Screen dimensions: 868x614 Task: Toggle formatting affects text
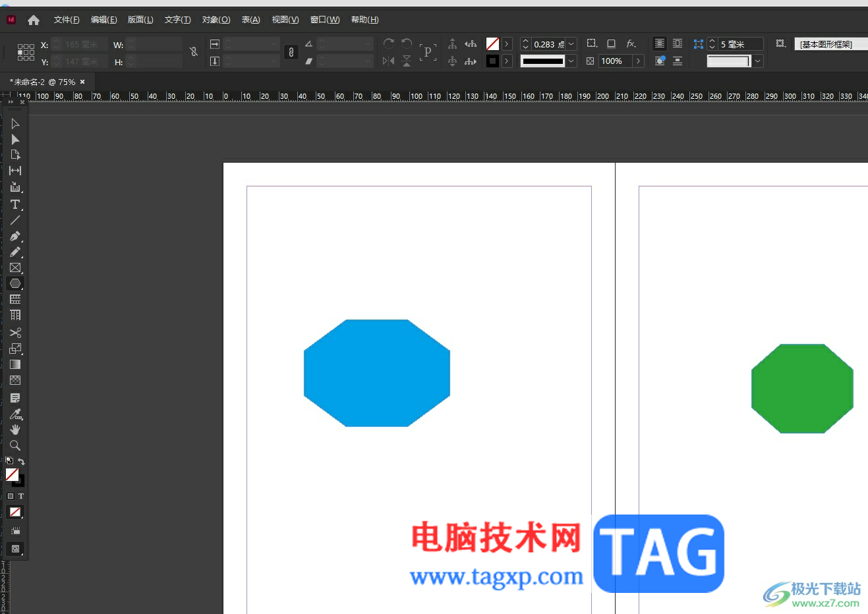[x=21, y=496]
